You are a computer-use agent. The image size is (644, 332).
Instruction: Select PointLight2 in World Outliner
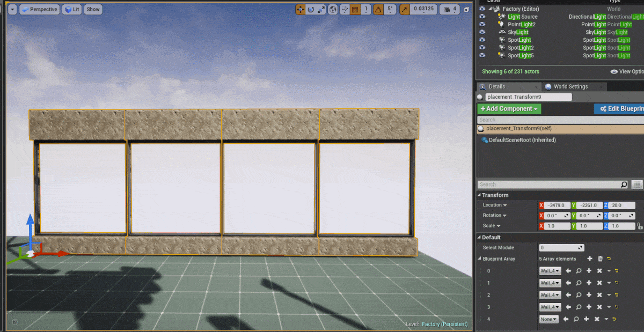(521, 24)
